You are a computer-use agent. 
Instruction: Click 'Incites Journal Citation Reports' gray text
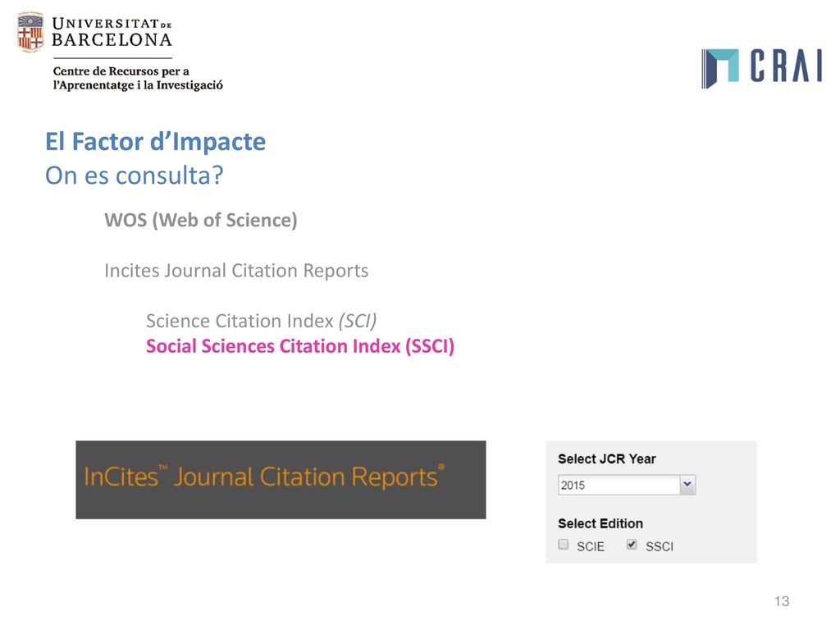pos(236,271)
